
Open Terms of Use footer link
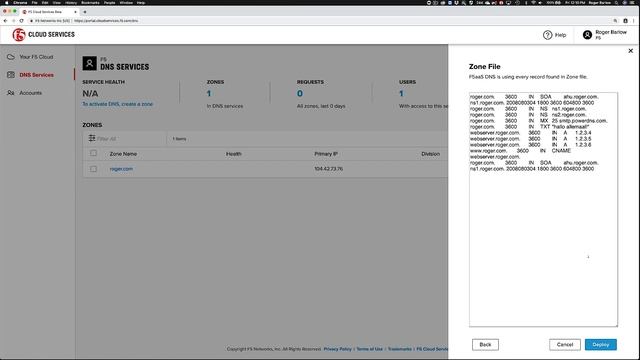click(369, 349)
